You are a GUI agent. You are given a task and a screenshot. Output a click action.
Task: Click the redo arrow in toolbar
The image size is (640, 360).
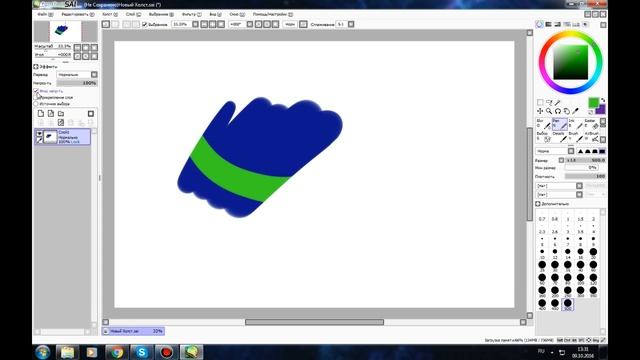click(x=116, y=24)
